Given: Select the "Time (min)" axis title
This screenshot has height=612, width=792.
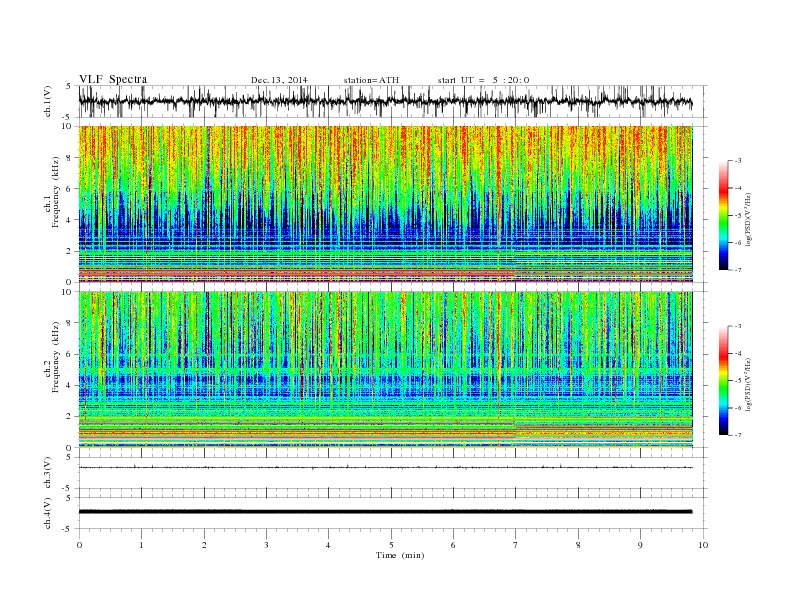Looking at the screenshot, I should point(400,555).
